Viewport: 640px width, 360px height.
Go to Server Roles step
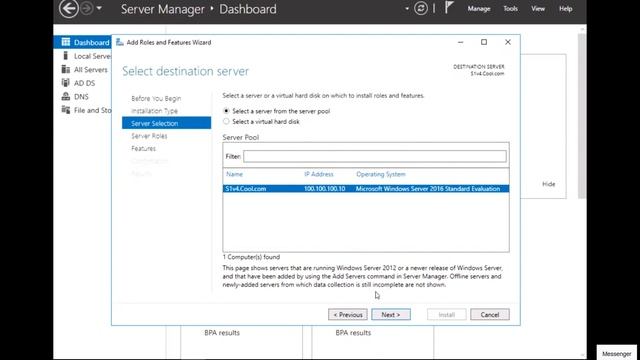[149, 136]
